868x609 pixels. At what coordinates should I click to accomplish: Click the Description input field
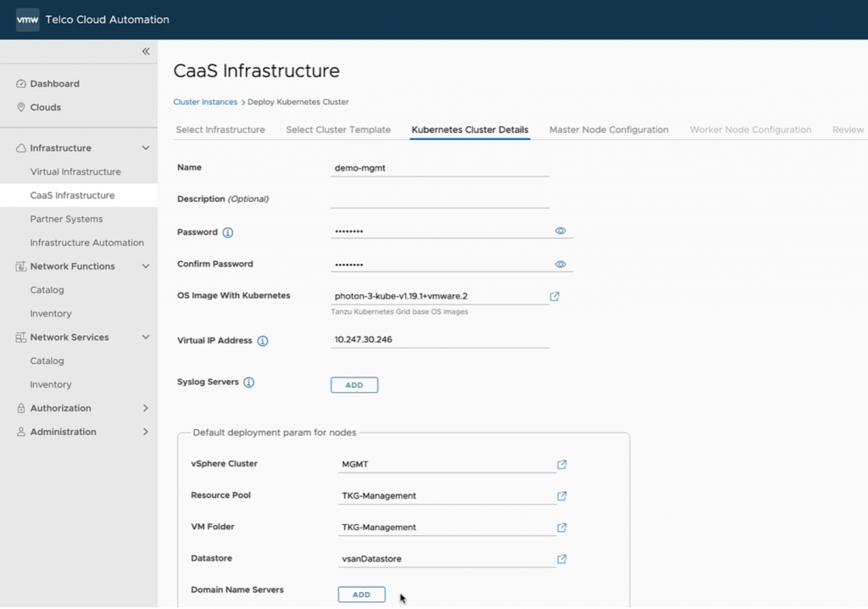[x=439, y=199]
